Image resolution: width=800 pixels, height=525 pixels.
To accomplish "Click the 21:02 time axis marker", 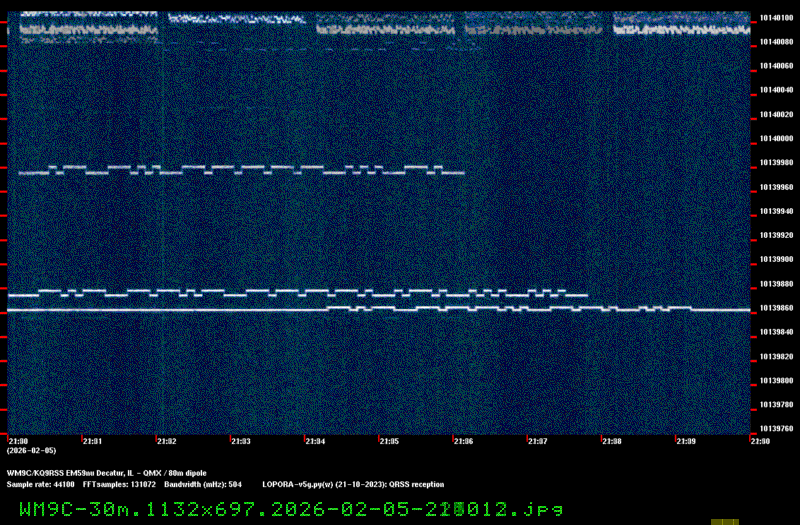I will pyautogui.click(x=167, y=441).
